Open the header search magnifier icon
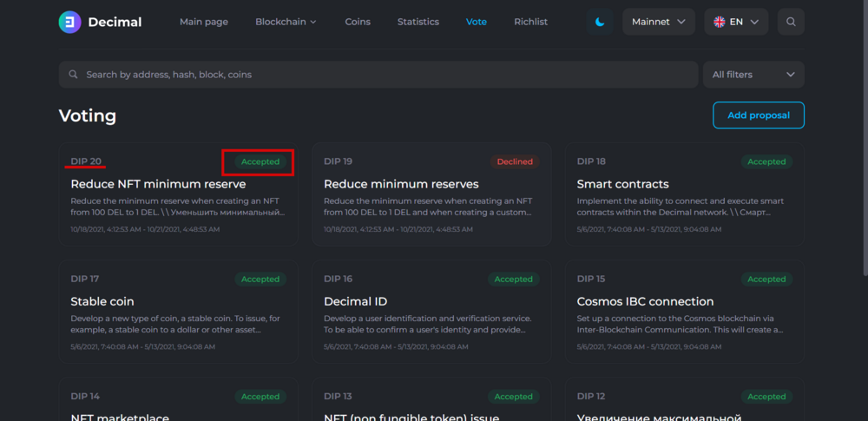868x421 pixels. click(791, 23)
